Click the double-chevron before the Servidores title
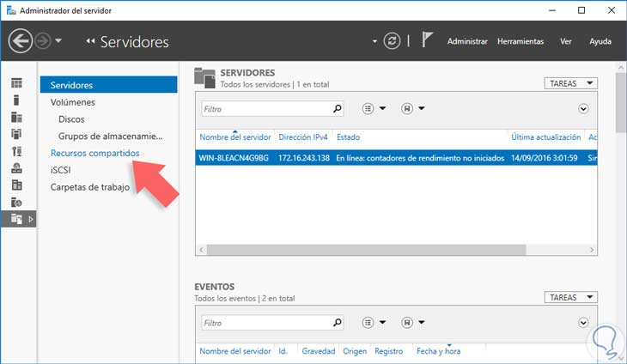 click(90, 40)
